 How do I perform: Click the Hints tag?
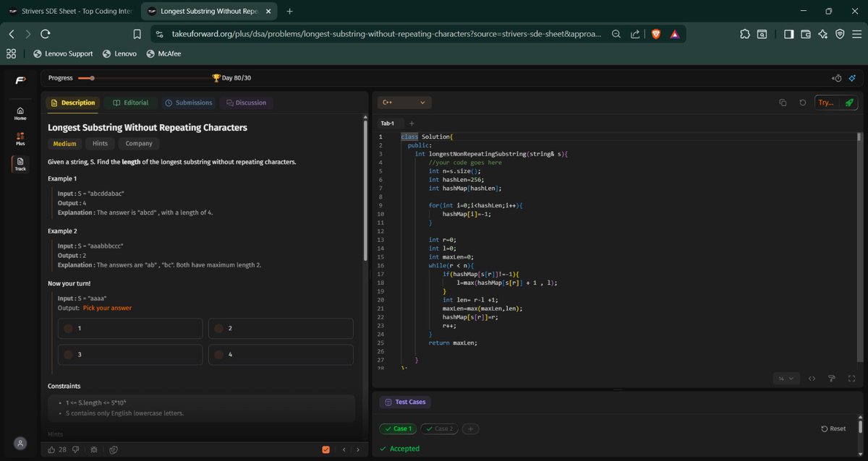[x=100, y=144]
